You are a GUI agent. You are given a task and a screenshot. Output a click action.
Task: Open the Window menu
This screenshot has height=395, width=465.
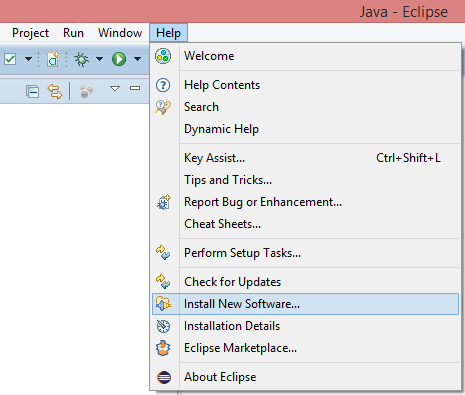point(120,33)
